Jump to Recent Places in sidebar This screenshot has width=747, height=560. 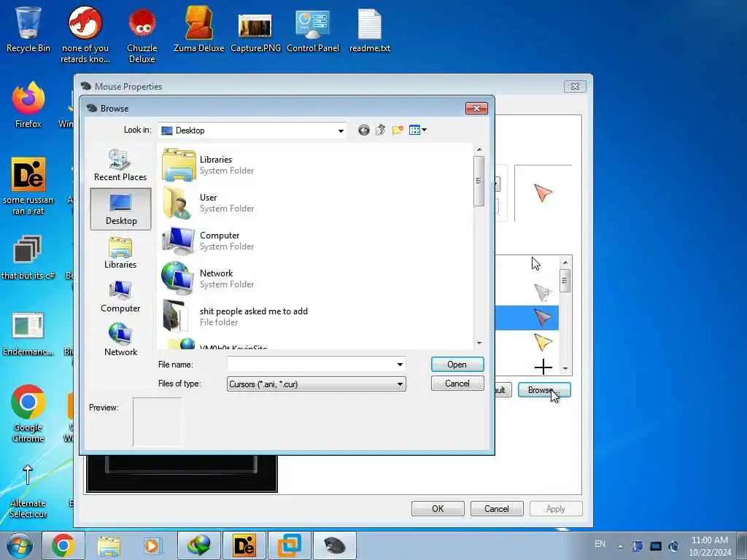(x=120, y=165)
